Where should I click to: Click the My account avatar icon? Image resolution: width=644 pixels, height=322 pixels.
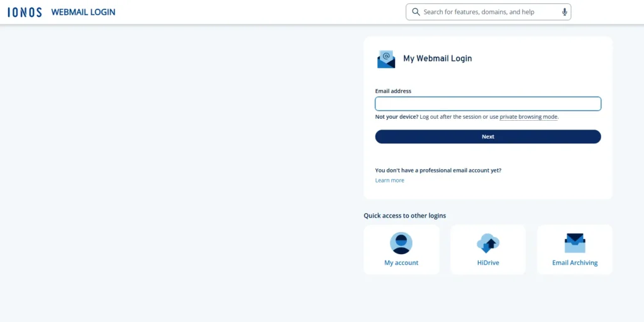tap(401, 243)
